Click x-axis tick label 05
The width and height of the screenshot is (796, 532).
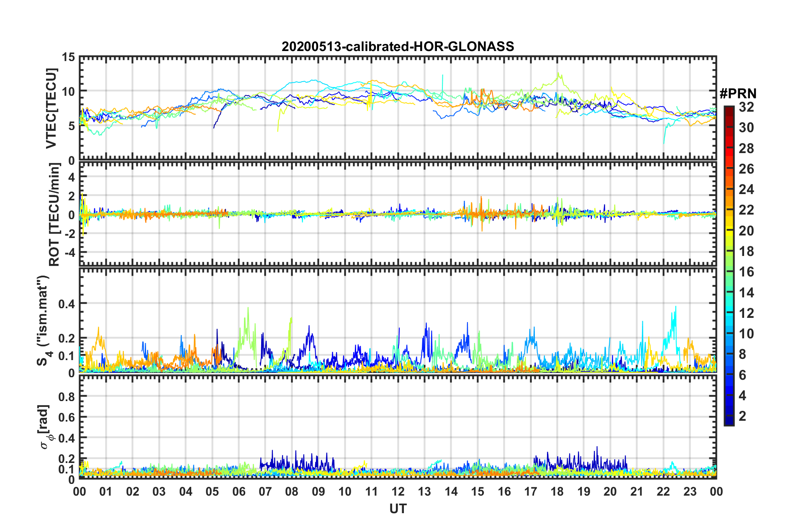pyautogui.click(x=212, y=491)
